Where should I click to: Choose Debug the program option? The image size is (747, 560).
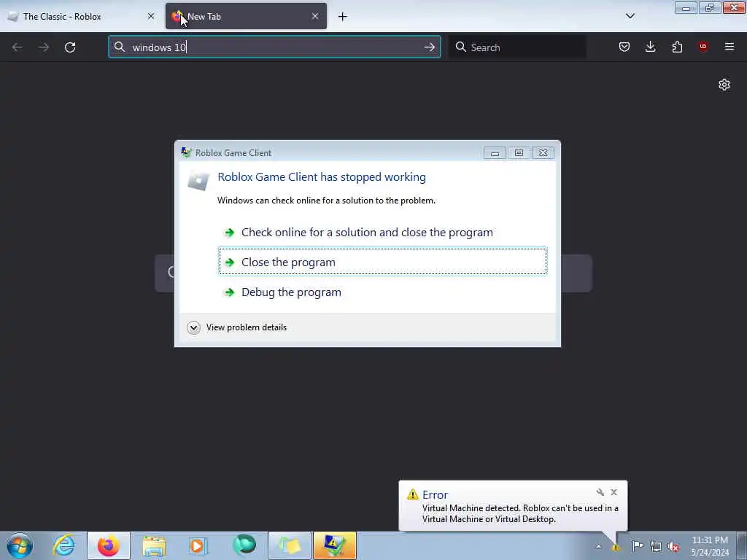click(383, 292)
